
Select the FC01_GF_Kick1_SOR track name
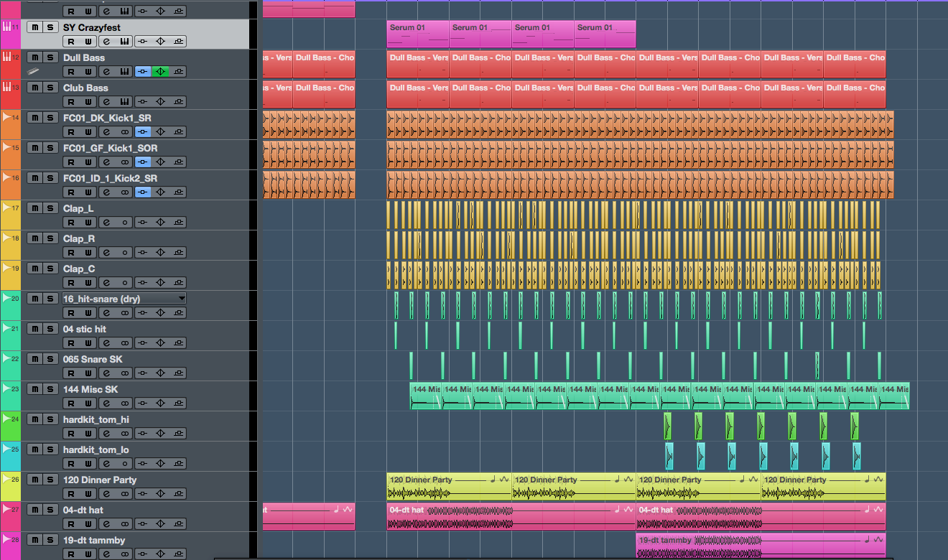pyautogui.click(x=110, y=148)
